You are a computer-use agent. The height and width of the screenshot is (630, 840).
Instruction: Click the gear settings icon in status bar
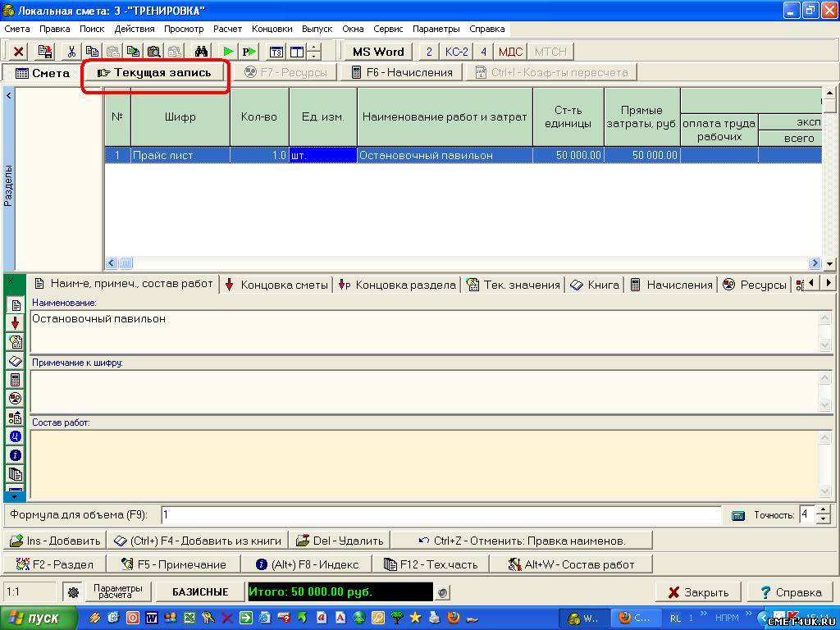click(x=73, y=592)
